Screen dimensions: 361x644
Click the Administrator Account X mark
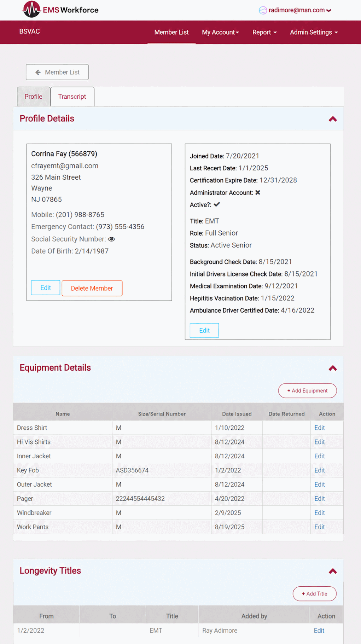258,192
